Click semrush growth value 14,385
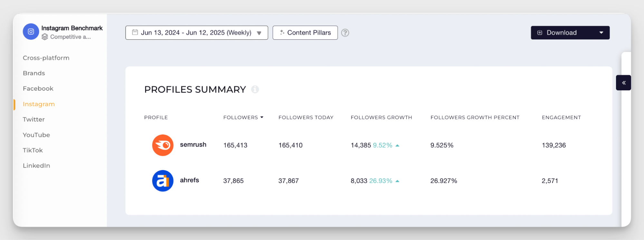 point(361,145)
